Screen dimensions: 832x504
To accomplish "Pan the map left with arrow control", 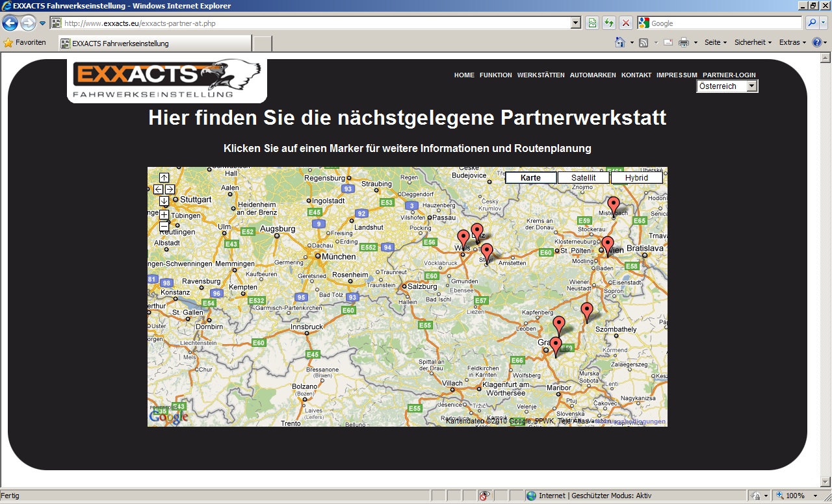I will coord(158,190).
